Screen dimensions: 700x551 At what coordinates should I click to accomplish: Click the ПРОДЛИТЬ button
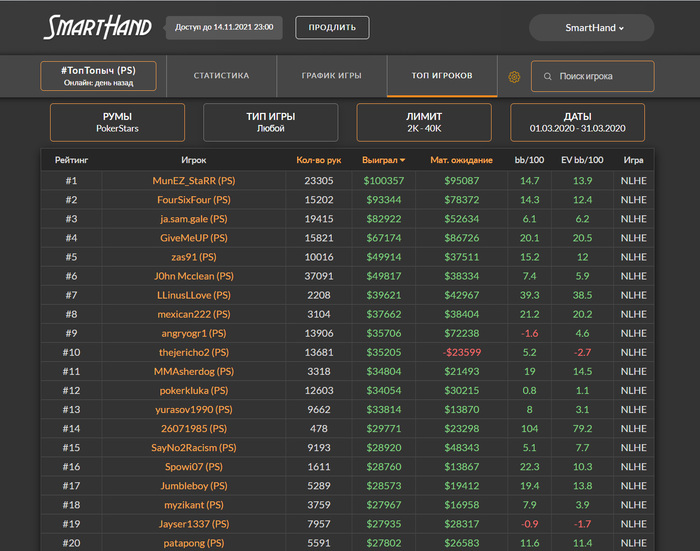(332, 28)
